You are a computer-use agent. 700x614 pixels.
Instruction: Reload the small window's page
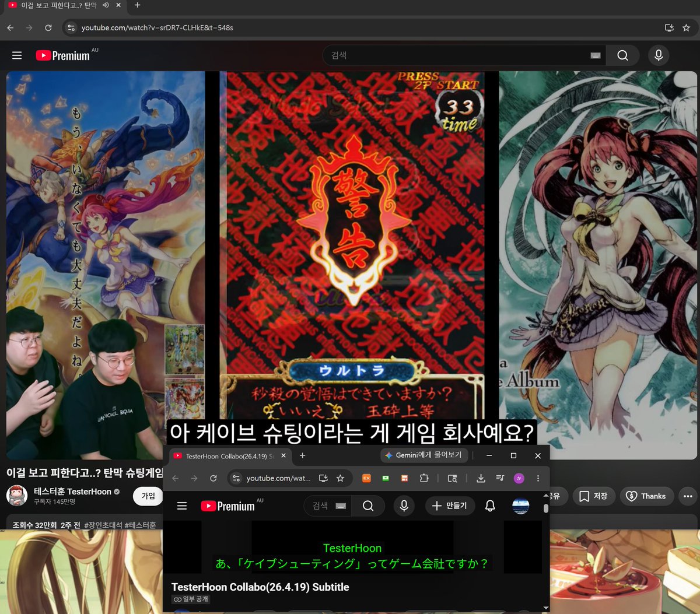tap(213, 478)
